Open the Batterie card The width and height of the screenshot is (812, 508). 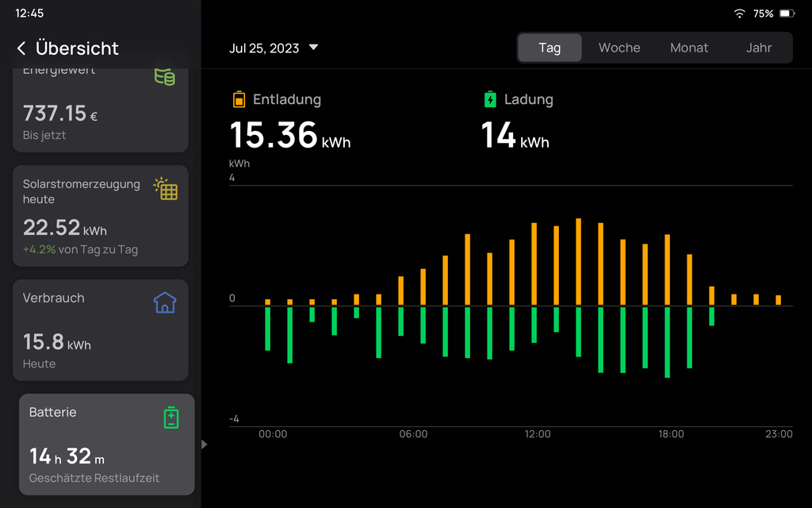tap(106, 444)
